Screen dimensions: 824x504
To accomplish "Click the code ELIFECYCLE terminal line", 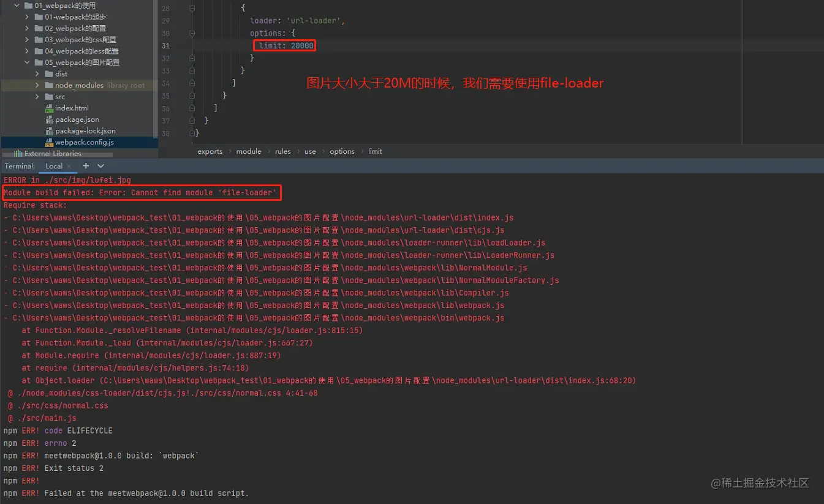I will pyautogui.click(x=58, y=431).
